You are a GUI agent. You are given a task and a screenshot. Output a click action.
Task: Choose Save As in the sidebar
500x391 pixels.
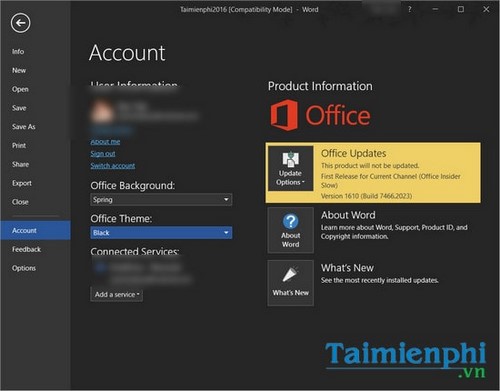[24, 127]
